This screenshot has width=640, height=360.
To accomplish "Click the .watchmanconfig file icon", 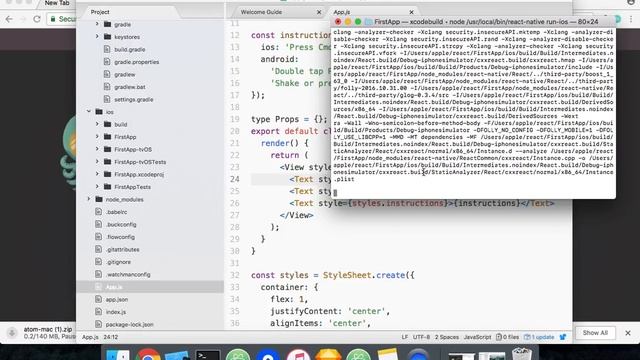I will tap(98, 274).
